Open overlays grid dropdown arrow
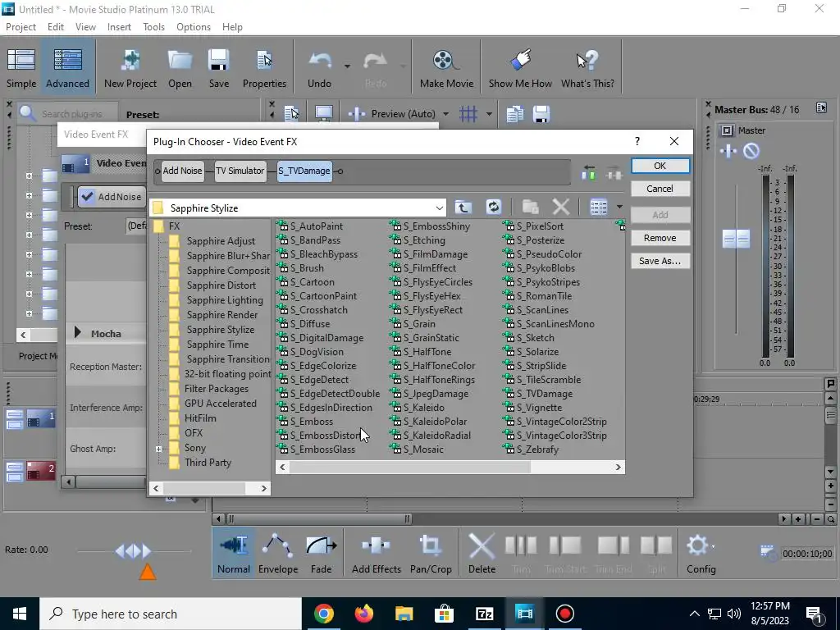Screen dimensions: 840x630 click(x=489, y=114)
